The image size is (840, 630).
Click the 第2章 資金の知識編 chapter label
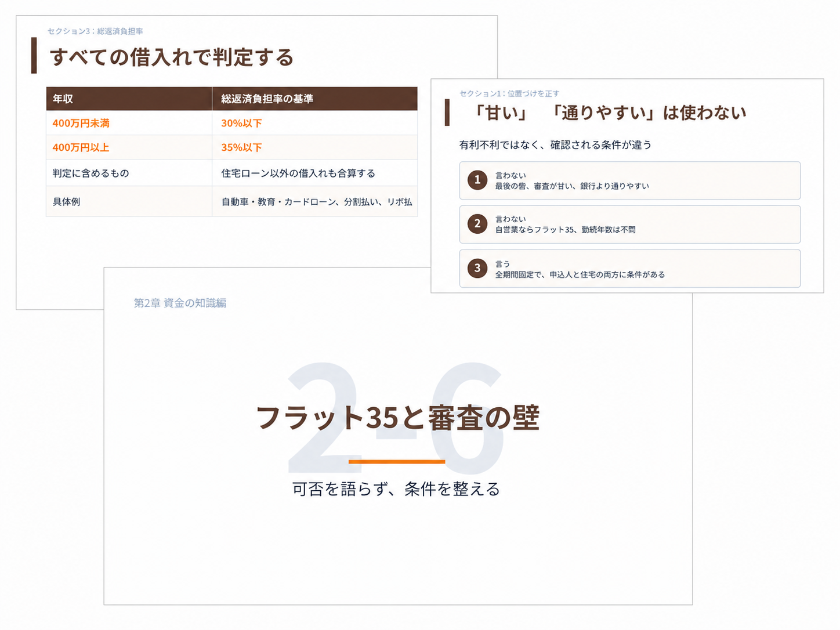coord(180,303)
